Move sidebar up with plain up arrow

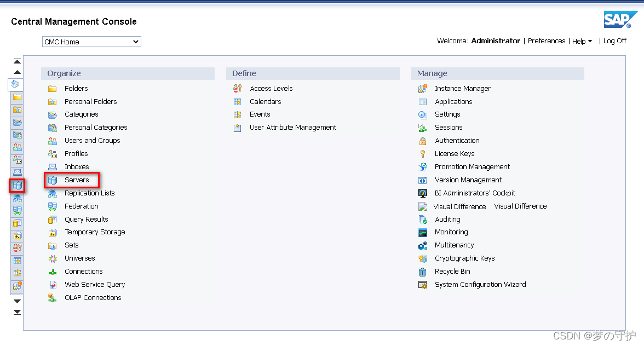(x=17, y=72)
